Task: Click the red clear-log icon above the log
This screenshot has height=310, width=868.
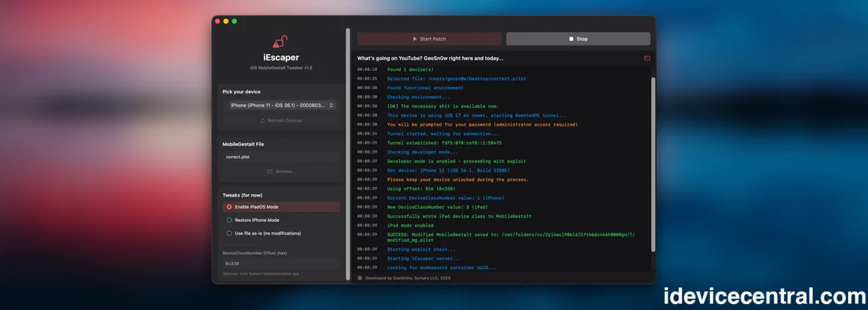Action: 647,58
